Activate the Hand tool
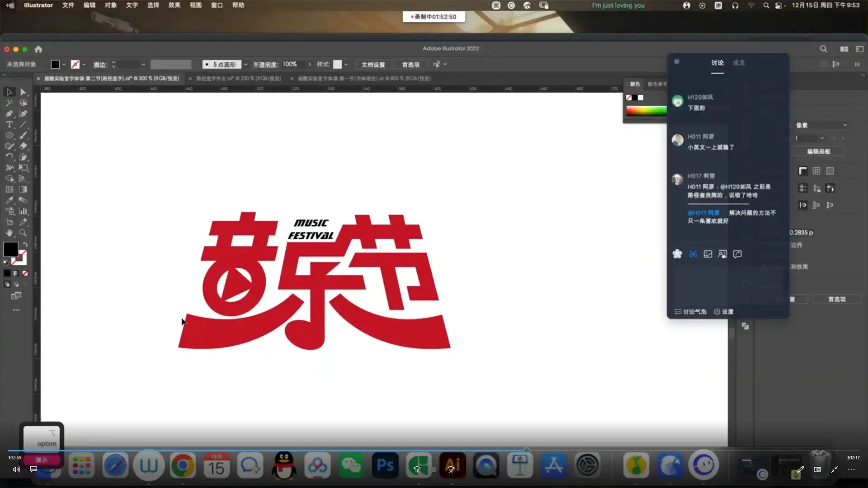This screenshot has height=488, width=868. click(x=9, y=233)
